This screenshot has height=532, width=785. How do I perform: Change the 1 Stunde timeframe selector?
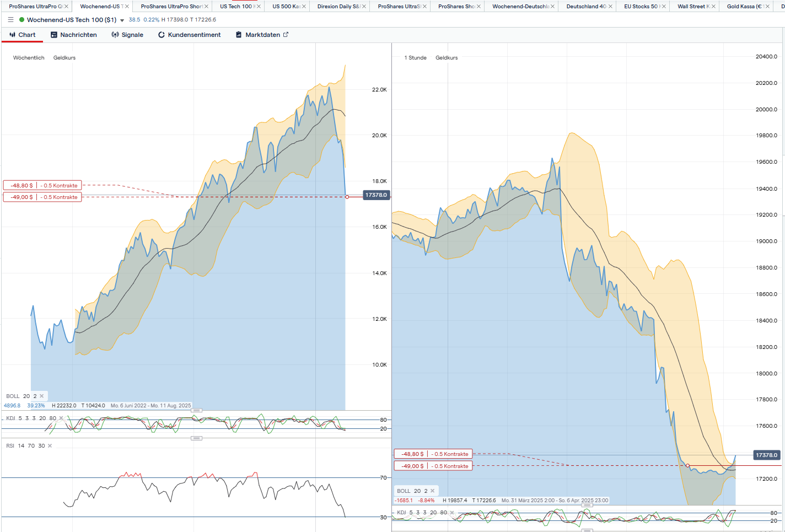[x=415, y=58]
